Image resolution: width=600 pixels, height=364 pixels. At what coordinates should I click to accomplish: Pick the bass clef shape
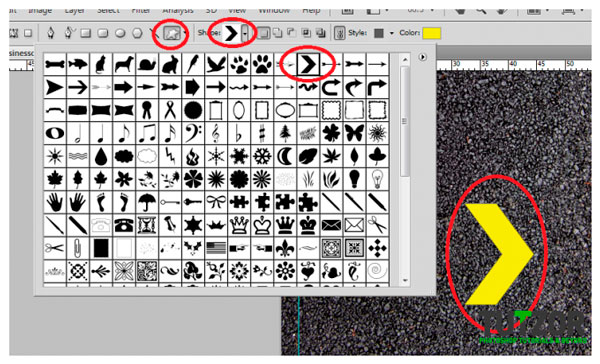(x=193, y=133)
